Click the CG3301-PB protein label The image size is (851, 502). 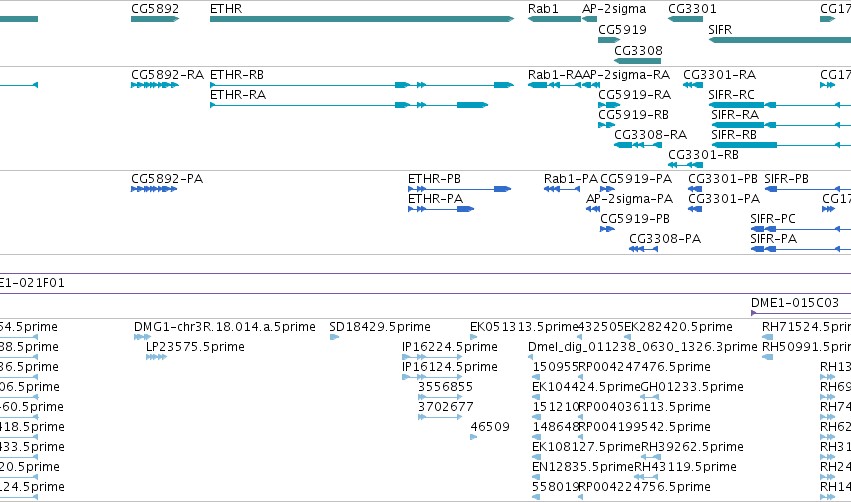click(723, 179)
